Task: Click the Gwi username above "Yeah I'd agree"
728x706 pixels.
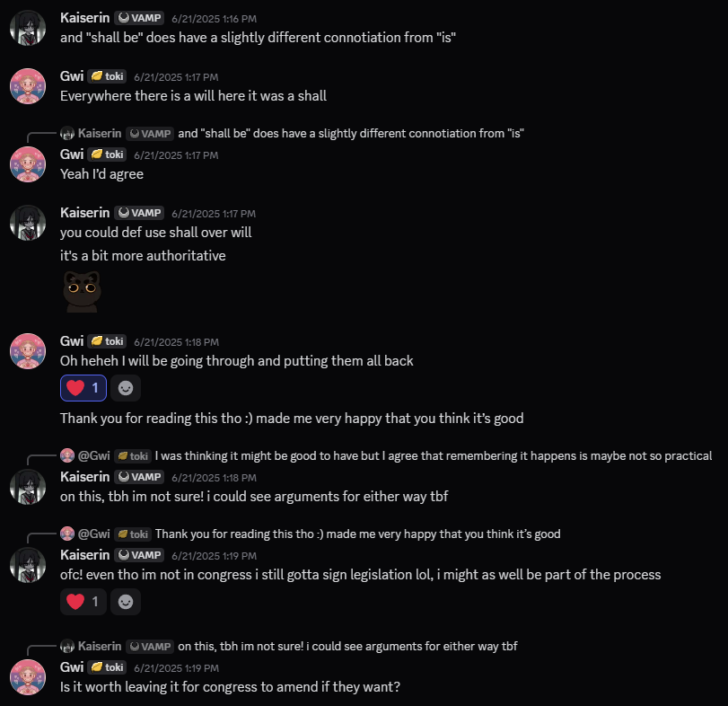Action: click(72, 154)
